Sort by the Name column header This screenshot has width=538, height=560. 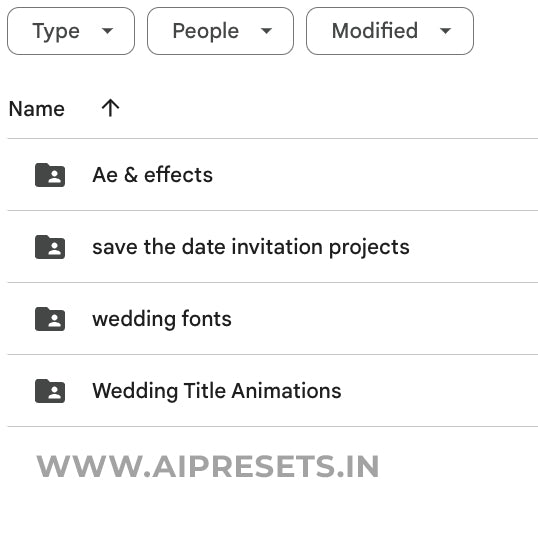click(36, 109)
